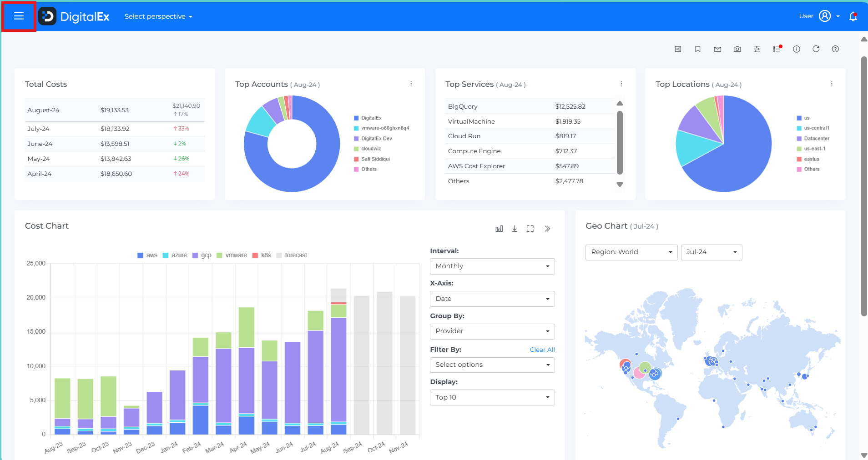Open the task list icon with red dot

pos(777,49)
